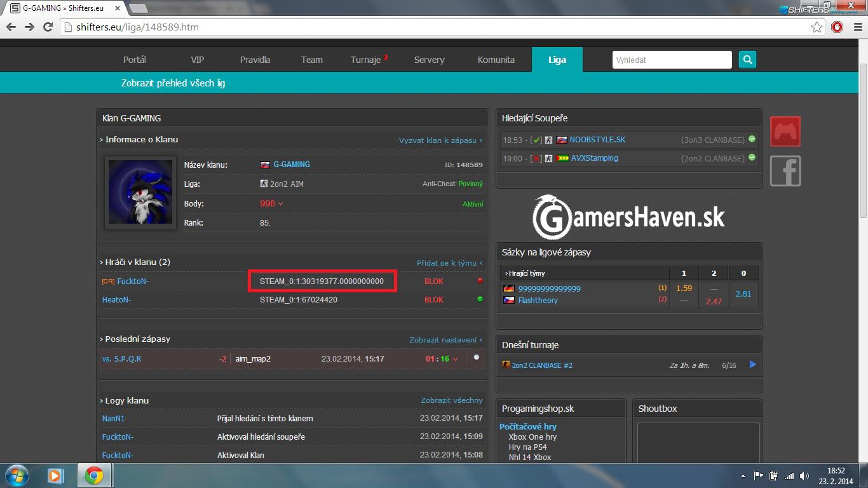Image resolution: width=868 pixels, height=488 pixels.
Task: Click the network signal tray icon
Action: coord(789,475)
